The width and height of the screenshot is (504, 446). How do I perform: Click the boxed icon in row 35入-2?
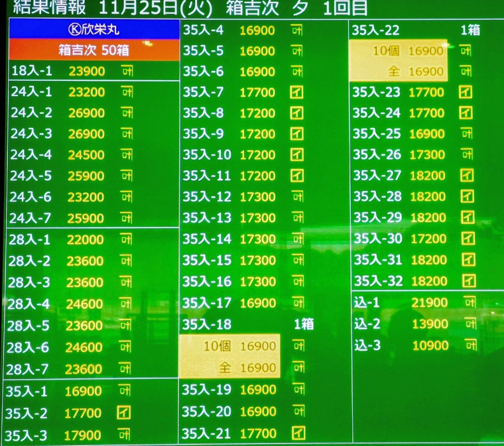(x=124, y=413)
